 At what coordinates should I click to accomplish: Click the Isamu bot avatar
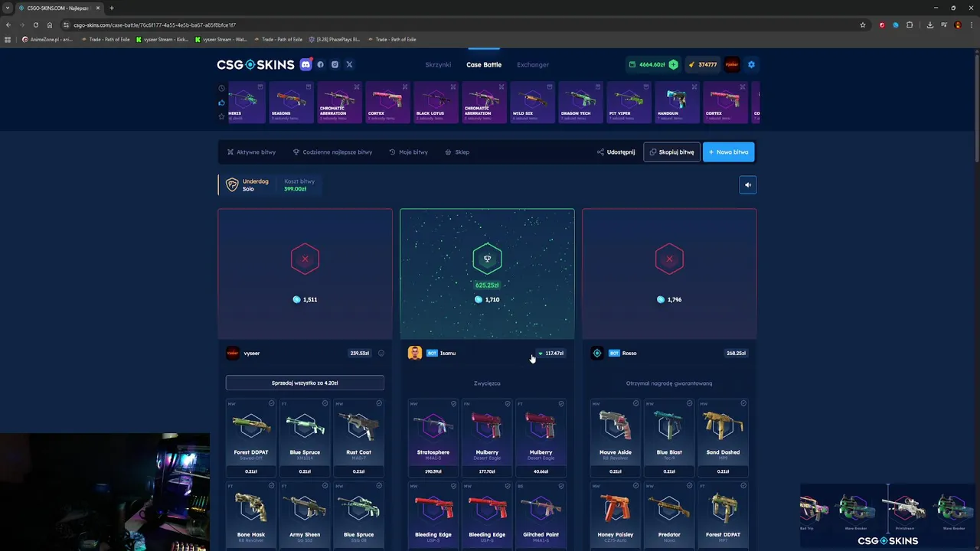[x=414, y=353]
